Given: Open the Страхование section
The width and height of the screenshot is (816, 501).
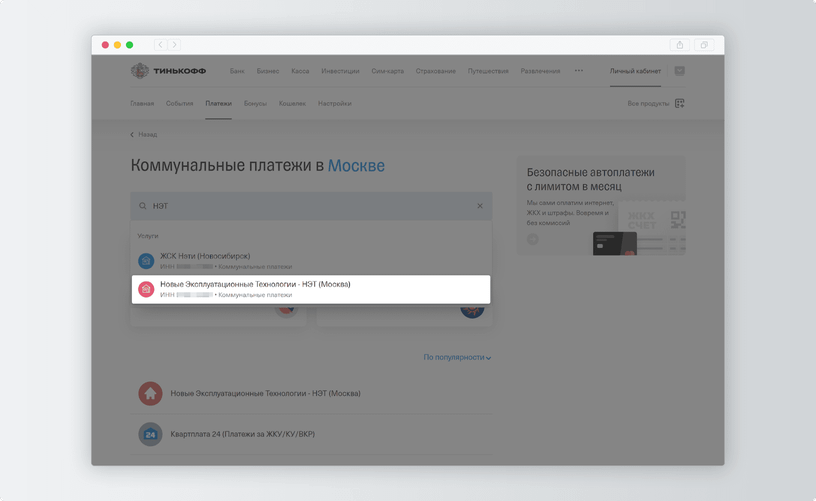Looking at the screenshot, I should pos(436,71).
